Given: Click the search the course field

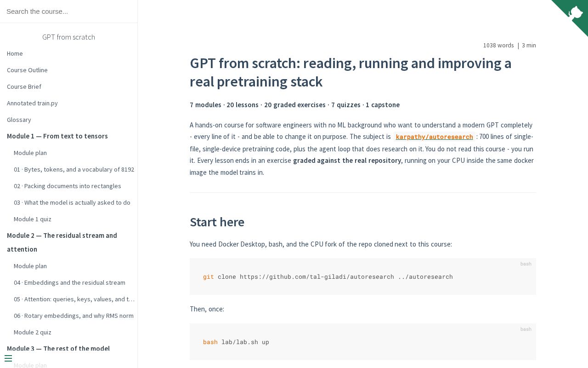Looking at the screenshot, I should point(68,11).
